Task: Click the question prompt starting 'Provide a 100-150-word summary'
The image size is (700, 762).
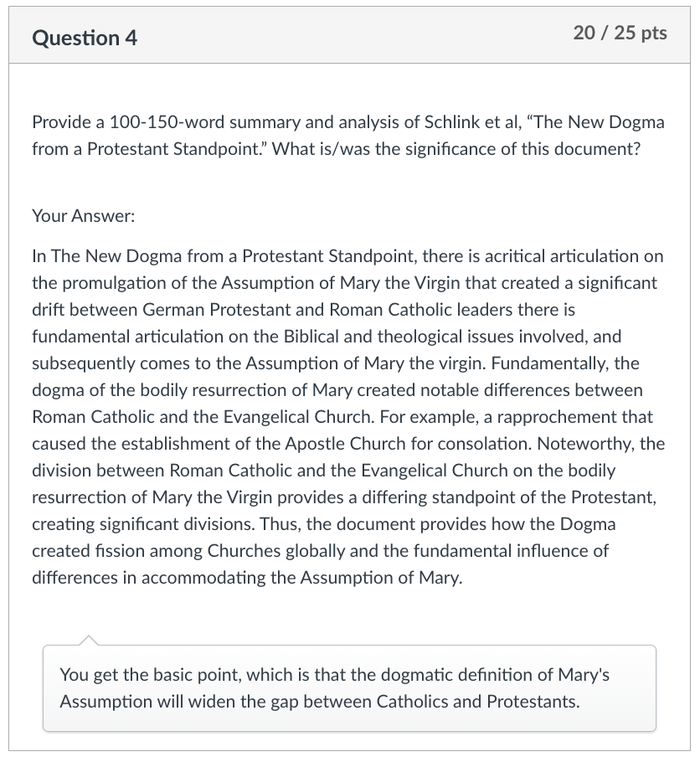Action: click(348, 135)
